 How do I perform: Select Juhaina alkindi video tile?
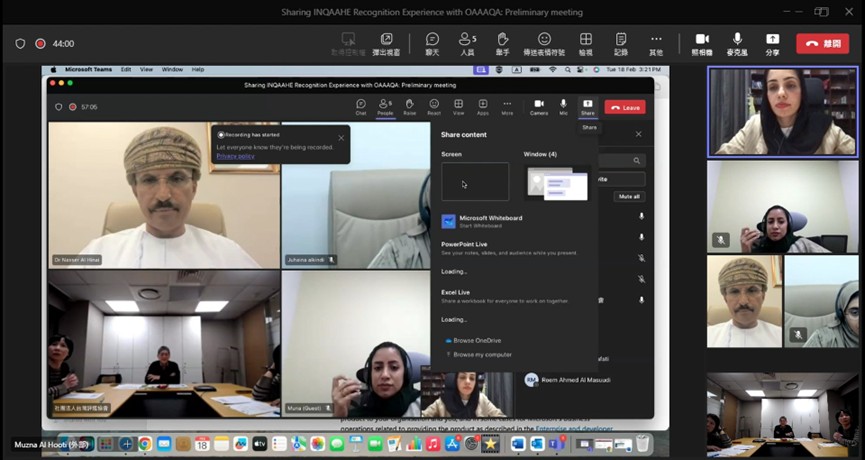coord(356,195)
